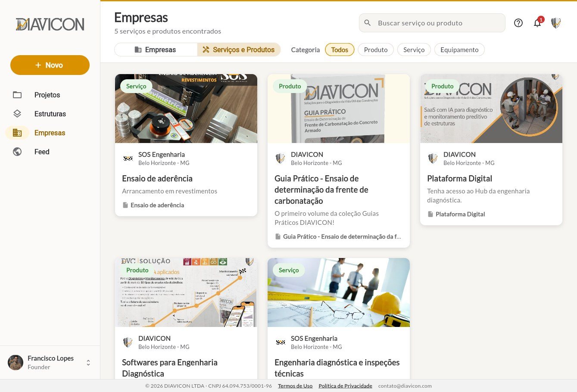Click the Empresas building icon in sidebar

pos(17,133)
